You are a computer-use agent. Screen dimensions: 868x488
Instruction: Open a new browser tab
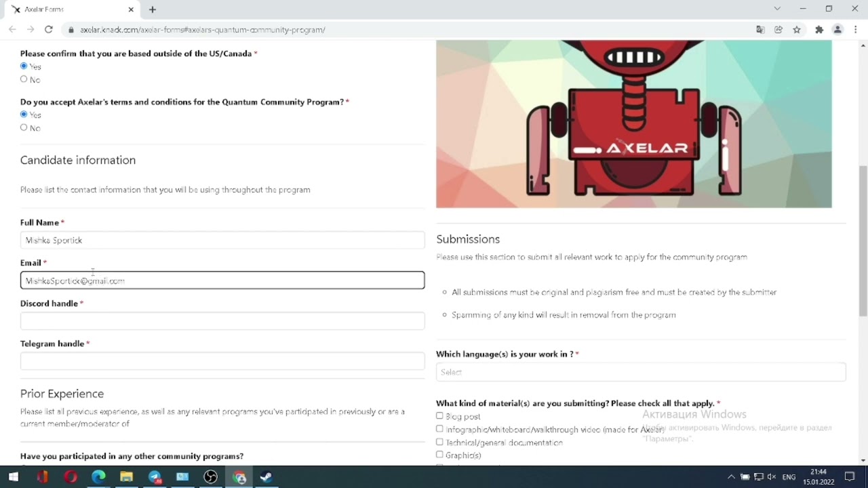(x=153, y=9)
